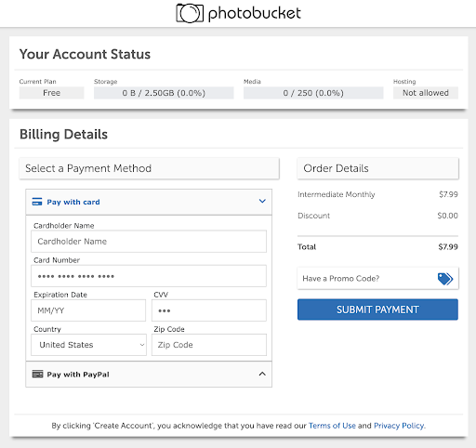
Task: Click the Order Details heading
Action: 336,168
